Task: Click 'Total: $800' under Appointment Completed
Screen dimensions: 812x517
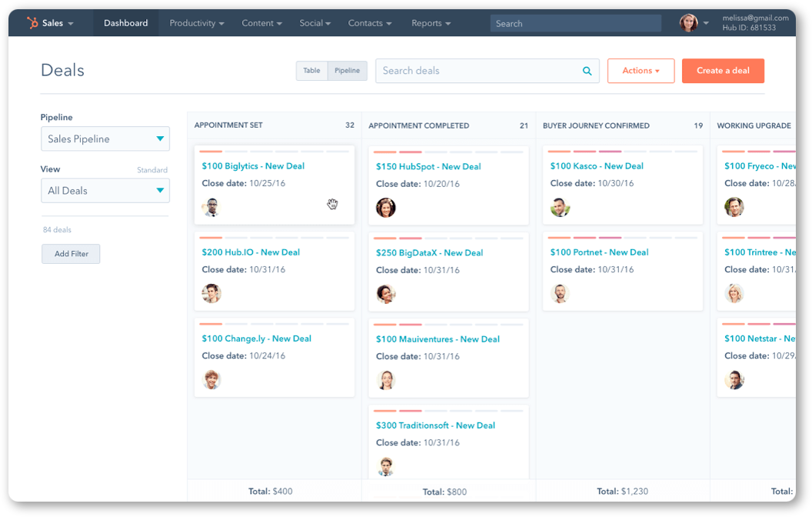Action: 444,492
